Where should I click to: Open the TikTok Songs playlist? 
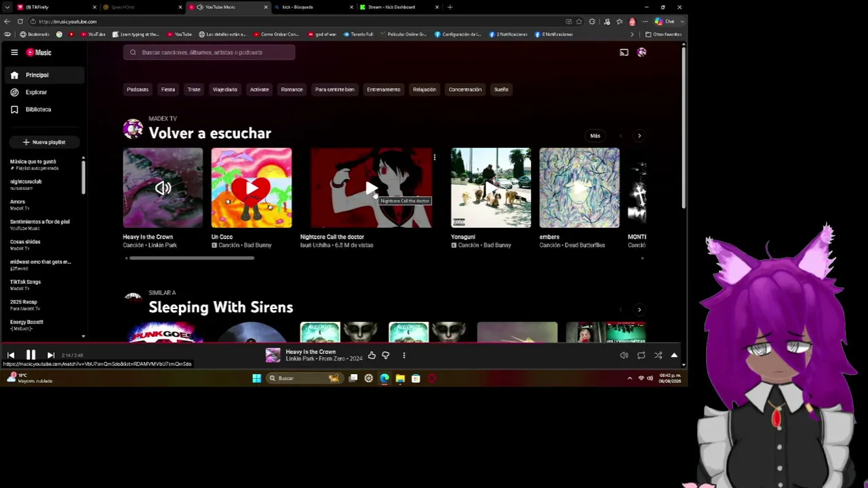42,285
